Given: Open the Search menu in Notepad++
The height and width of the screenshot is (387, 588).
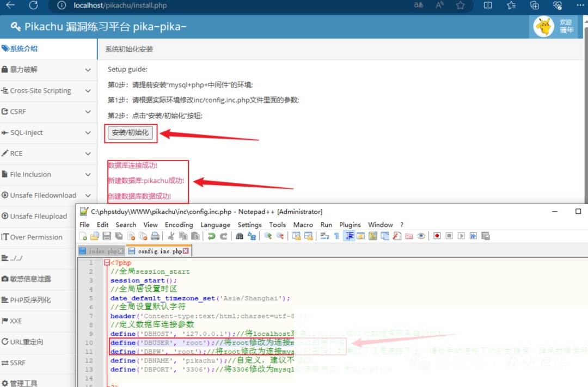Looking at the screenshot, I should pyautogui.click(x=126, y=225).
